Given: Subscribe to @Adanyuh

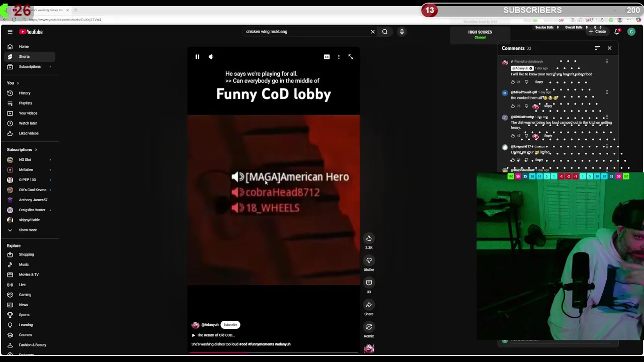Looking at the screenshot, I should 230,325.
